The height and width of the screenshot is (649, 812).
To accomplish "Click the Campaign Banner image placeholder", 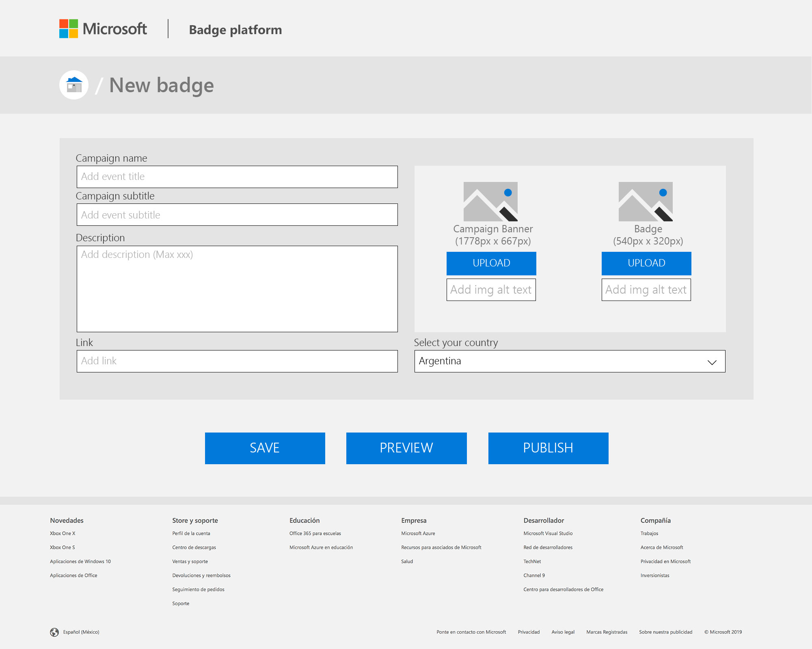I will click(490, 201).
